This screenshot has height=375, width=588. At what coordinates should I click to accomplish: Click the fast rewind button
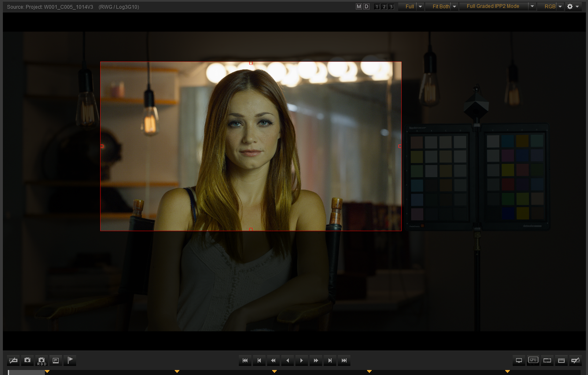tap(273, 360)
